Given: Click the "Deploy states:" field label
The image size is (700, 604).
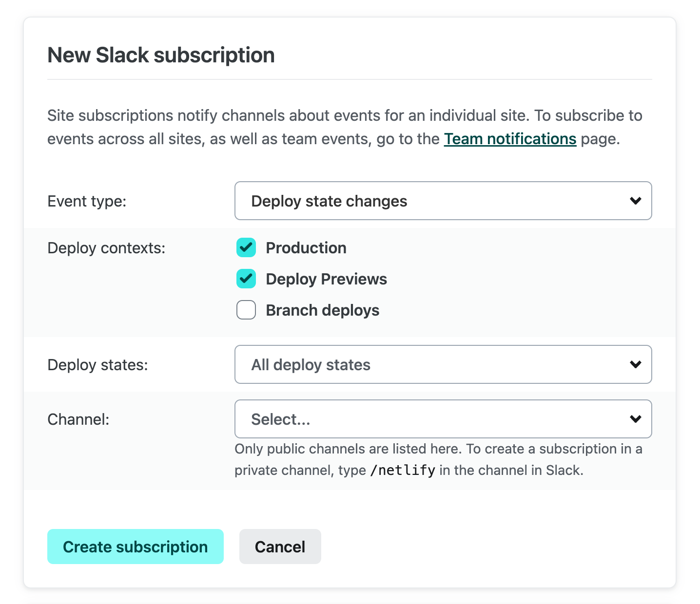Looking at the screenshot, I should point(97,365).
